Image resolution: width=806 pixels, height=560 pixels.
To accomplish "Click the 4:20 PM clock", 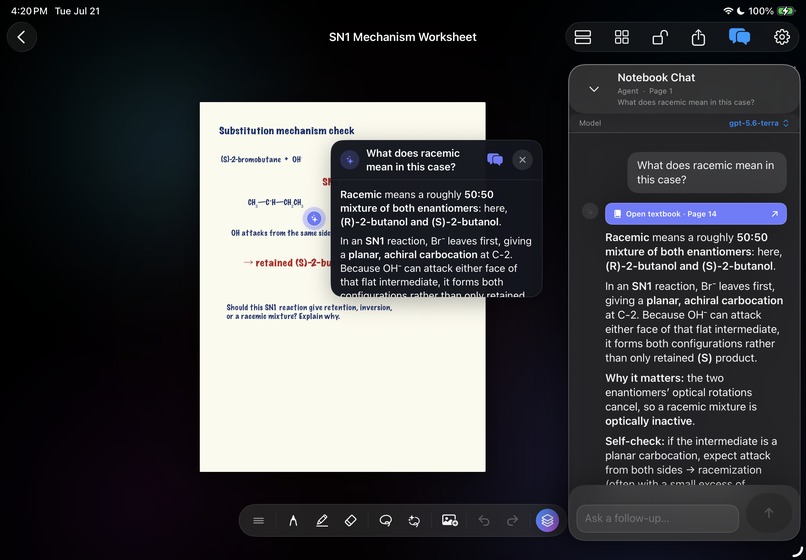I will pyautogui.click(x=29, y=11).
